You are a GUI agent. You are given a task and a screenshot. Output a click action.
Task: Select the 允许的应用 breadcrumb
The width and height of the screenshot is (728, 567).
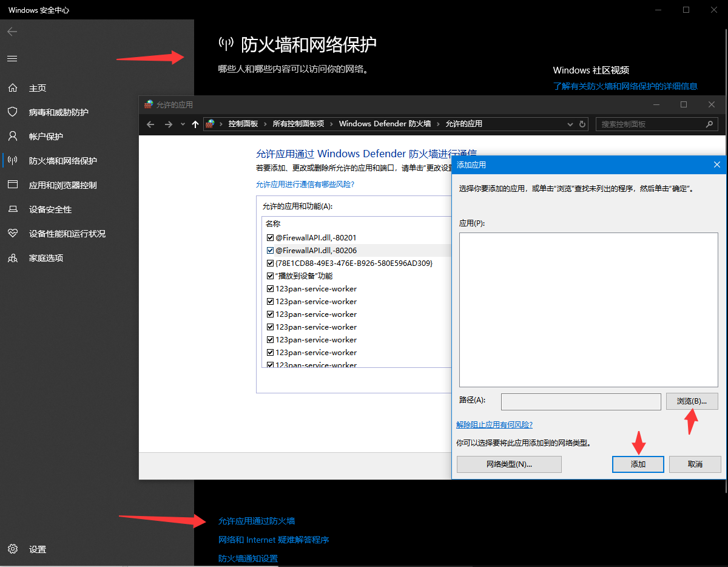pyautogui.click(x=464, y=124)
